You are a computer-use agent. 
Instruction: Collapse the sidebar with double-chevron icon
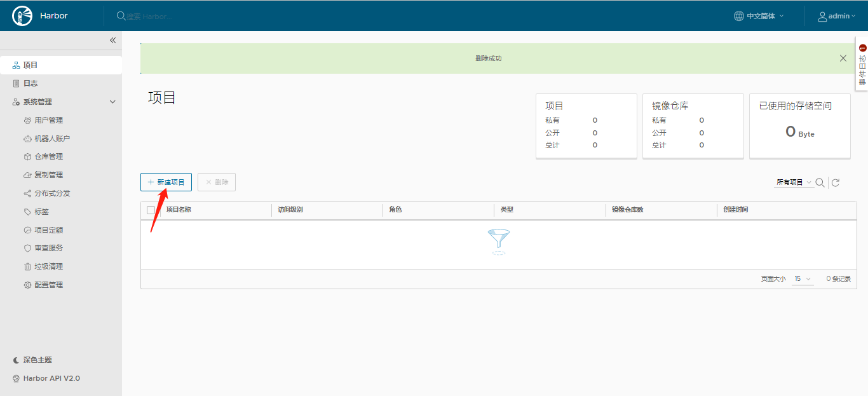[112, 40]
